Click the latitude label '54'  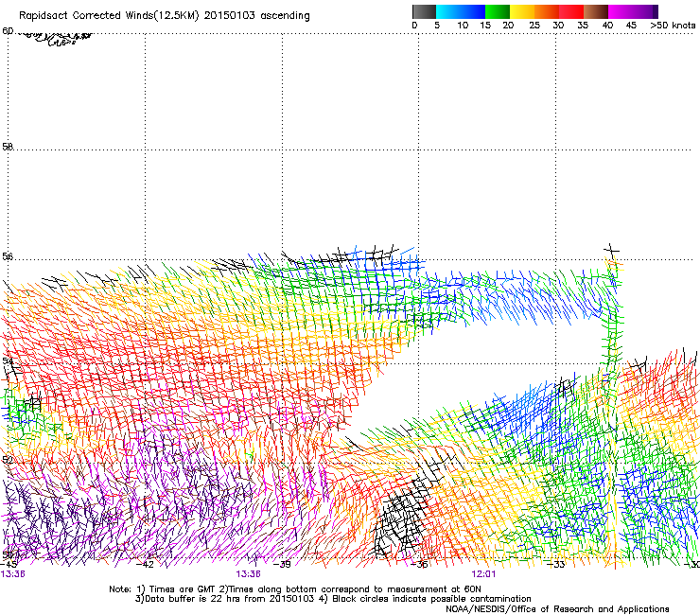[x=8, y=360]
